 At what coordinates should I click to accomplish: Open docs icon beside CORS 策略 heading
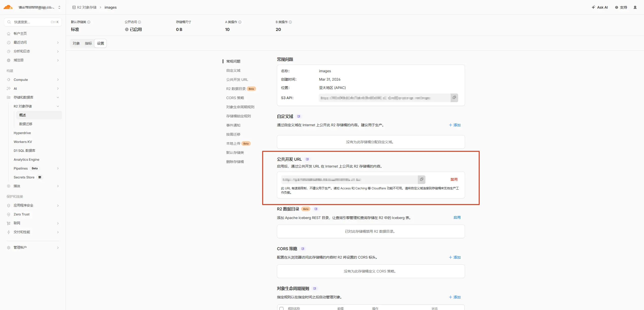[302, 249]
